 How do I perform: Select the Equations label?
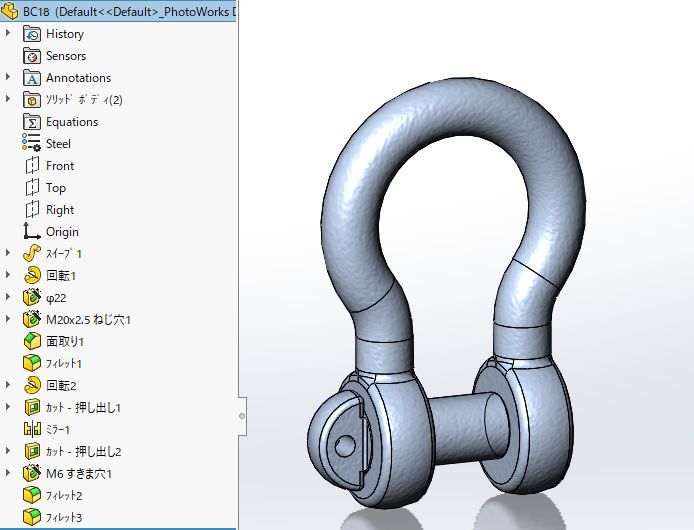click(x=72, y=122)
